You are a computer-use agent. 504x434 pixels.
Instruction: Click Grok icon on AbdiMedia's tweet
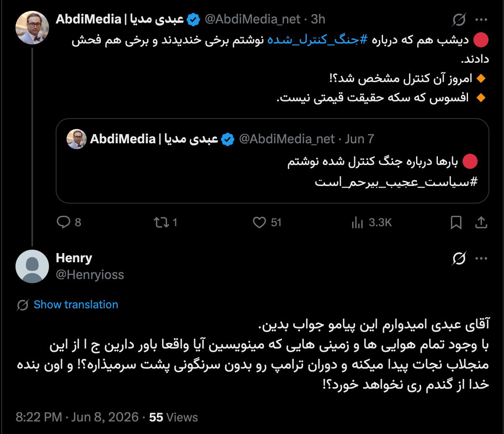pos(459,19)
